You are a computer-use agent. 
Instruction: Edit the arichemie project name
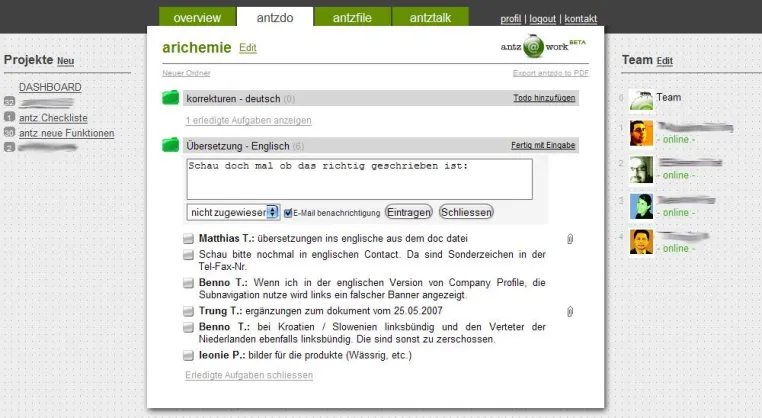(x=248, y=48)
